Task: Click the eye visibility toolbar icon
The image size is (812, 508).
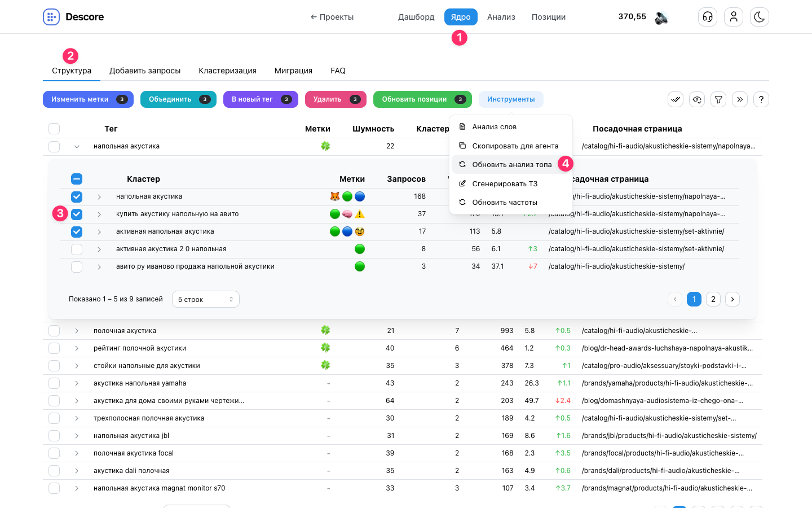Action: coord(697,99)
